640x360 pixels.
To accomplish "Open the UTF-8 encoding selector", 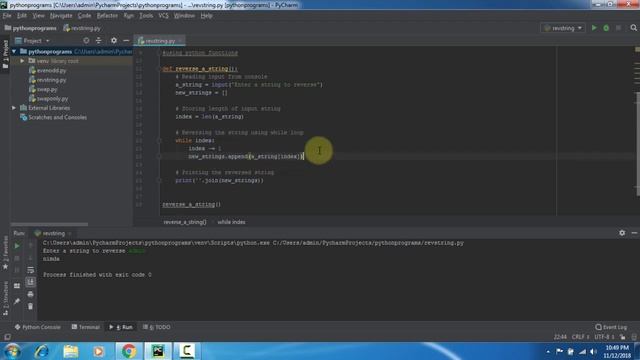I will click(604, 337).
